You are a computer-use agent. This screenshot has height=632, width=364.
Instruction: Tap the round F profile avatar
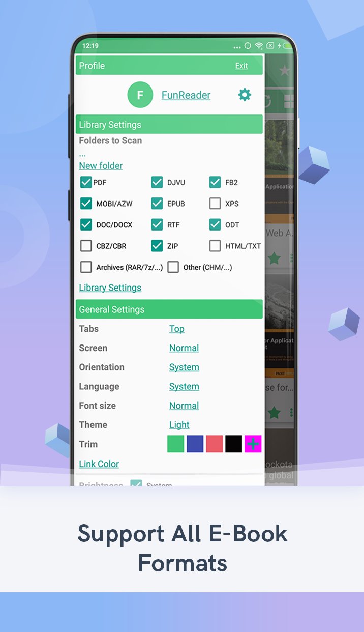(140, 95)
